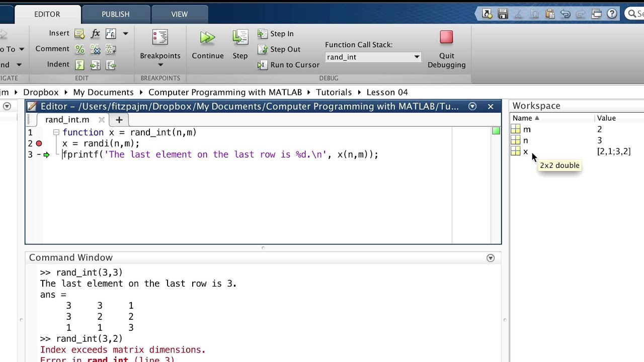Click the Decrease indent icon
Screen dimensions: 644x362
point(111,65)
